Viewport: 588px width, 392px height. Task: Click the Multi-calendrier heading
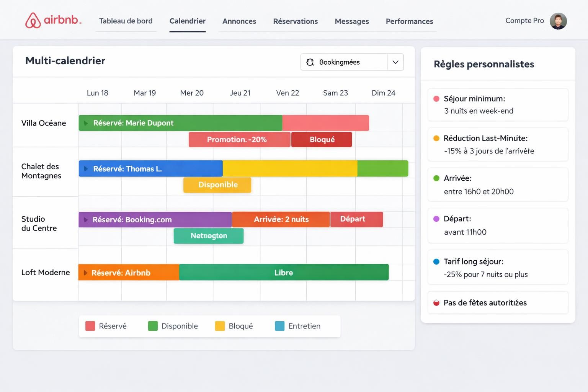pos(65,61)
